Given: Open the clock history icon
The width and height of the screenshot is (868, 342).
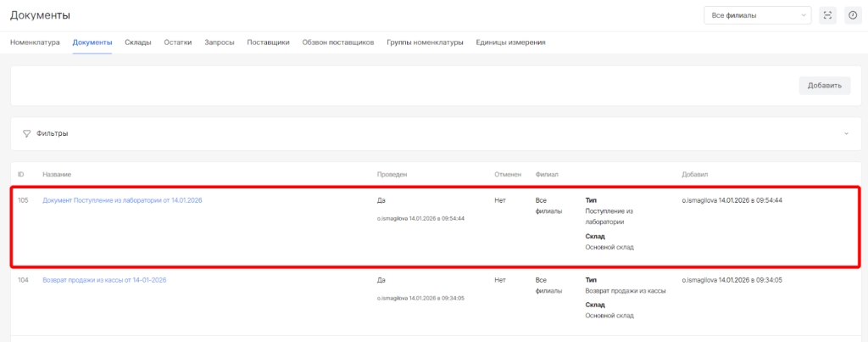Looking at the screenshot, I should (853, 15).
